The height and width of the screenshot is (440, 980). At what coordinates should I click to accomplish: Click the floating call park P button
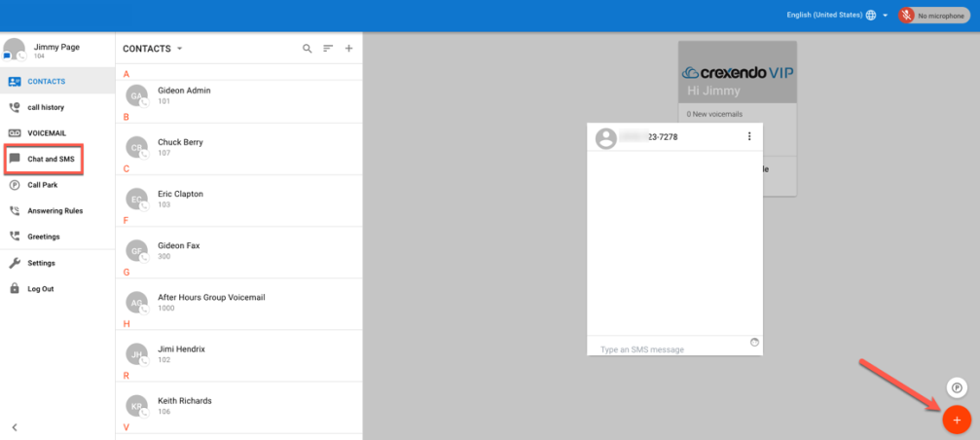point(957,387)
